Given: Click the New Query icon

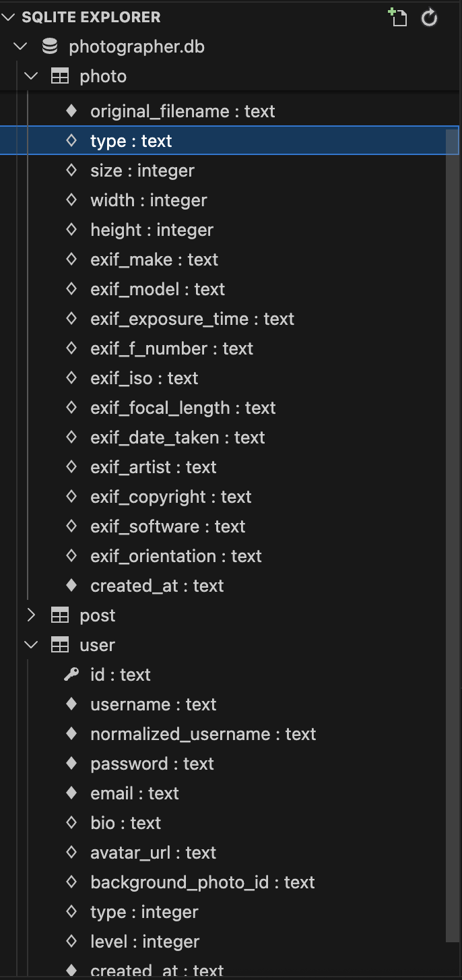Looking at the screenshot, I should (x=398, y=18).
